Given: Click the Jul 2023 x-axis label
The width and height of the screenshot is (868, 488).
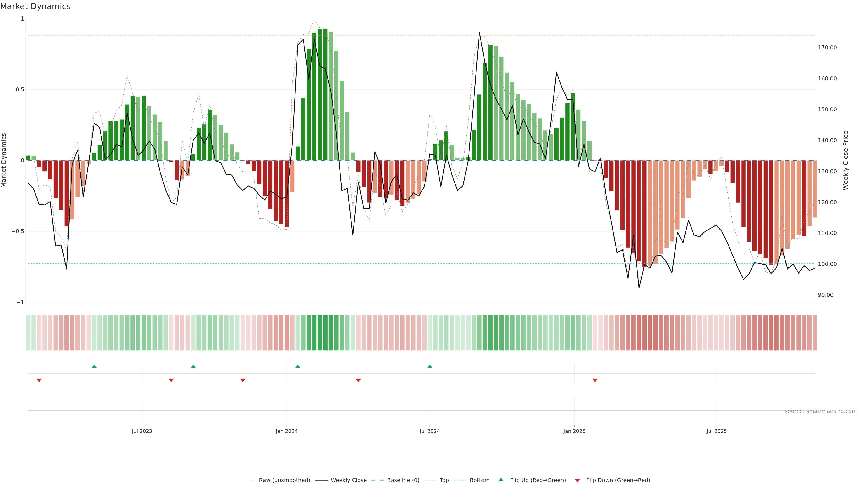Looking at the screenshot, I should (142, 431).
